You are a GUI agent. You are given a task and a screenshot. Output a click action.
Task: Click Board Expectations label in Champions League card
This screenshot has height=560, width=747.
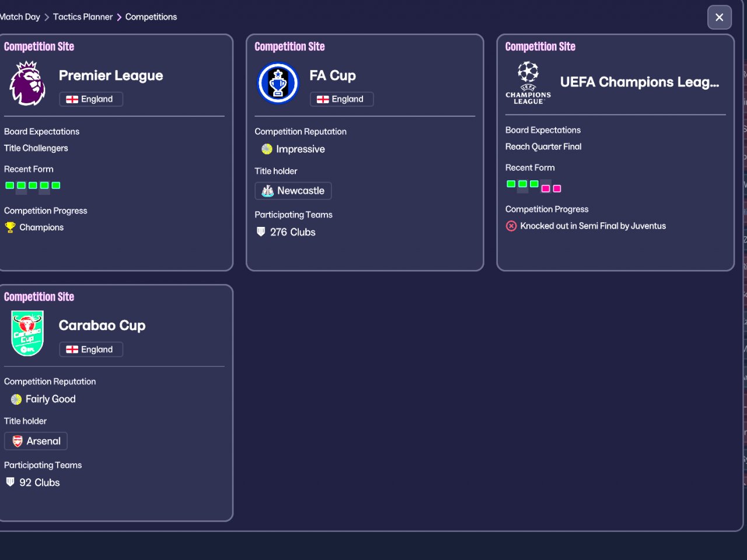(543, 130)
